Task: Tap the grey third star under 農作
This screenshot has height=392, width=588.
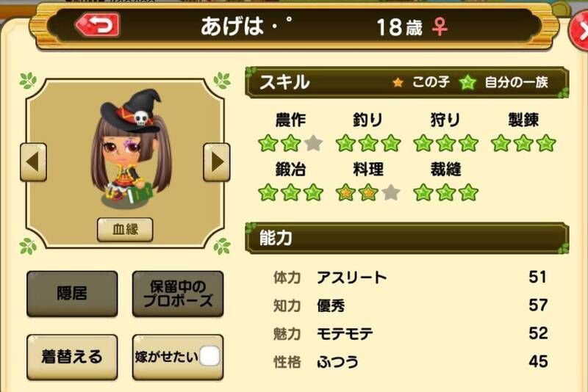Action: 314,143
